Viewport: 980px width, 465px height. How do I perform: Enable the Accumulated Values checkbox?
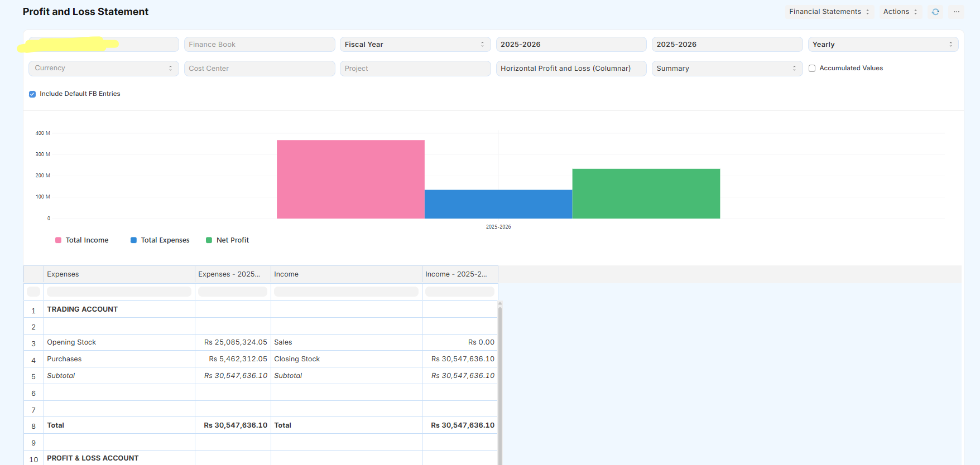[812, 69]
